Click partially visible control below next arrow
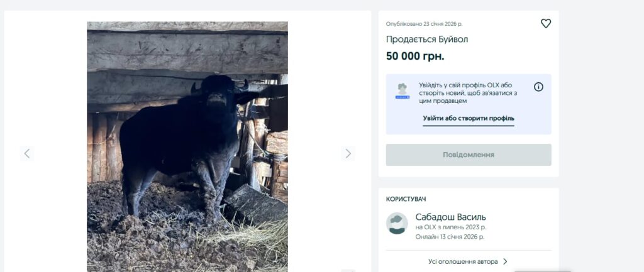 click(x=348, y=270)
